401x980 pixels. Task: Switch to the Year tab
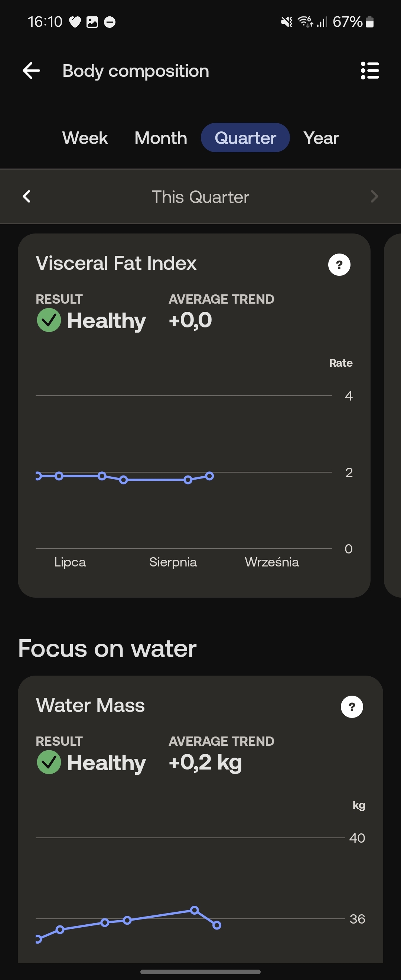pos(321,138)
